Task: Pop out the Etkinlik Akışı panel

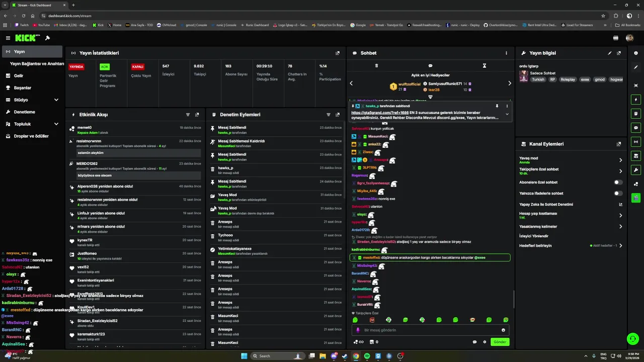Action: [x=197, y=115]
